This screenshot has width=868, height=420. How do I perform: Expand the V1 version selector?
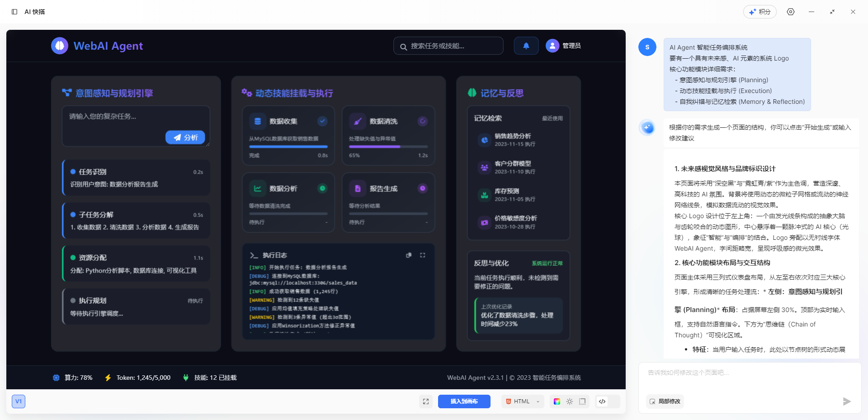point(19,401)
